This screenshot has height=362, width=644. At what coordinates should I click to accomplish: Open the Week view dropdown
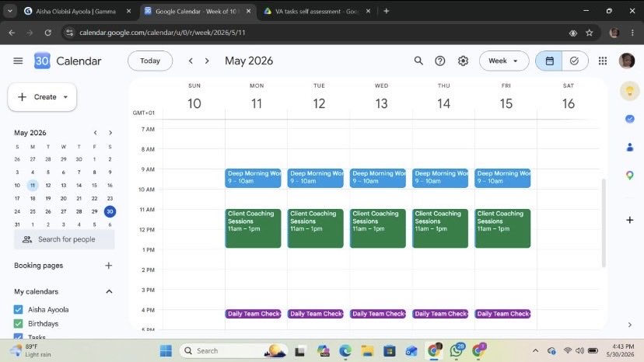point(503,61)
